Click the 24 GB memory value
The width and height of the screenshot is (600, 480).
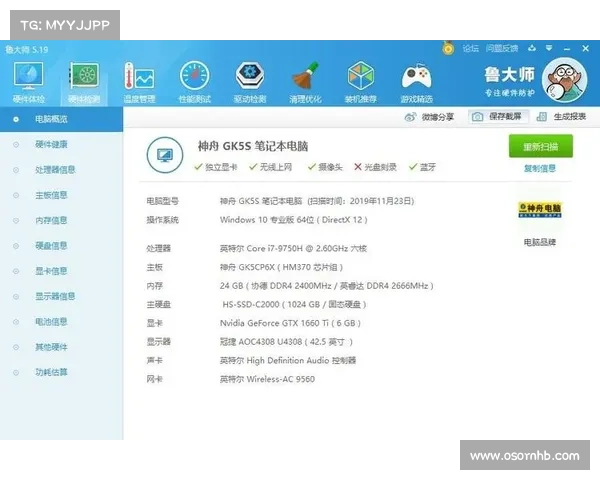[326, 286]
